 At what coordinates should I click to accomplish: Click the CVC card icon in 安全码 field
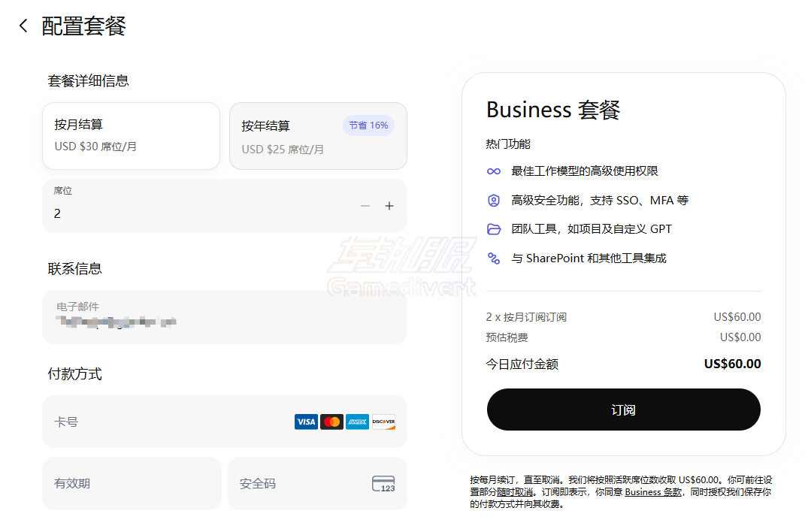[x=383, y=484]
